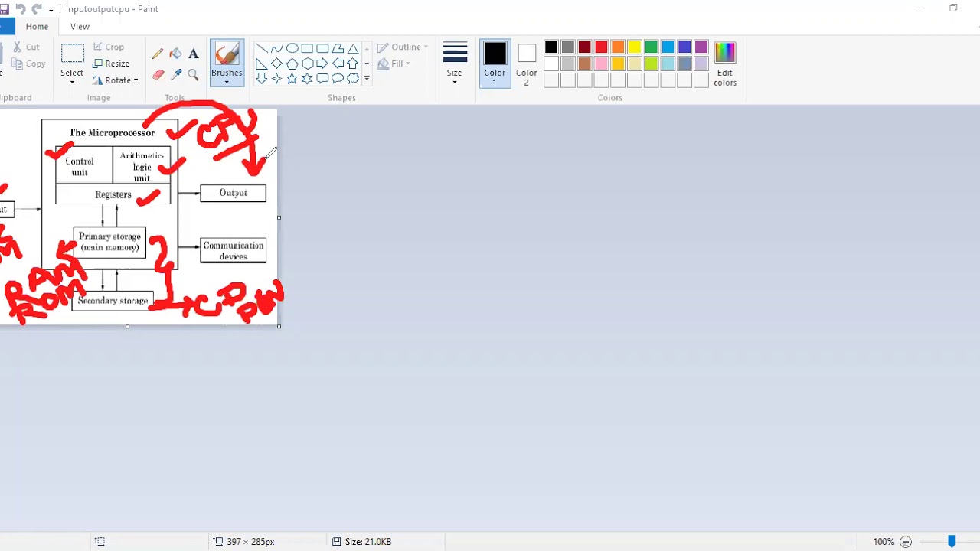This screenshot has height=551, width=980.
Task: Select the Text tool
Action: coord(193,54)
